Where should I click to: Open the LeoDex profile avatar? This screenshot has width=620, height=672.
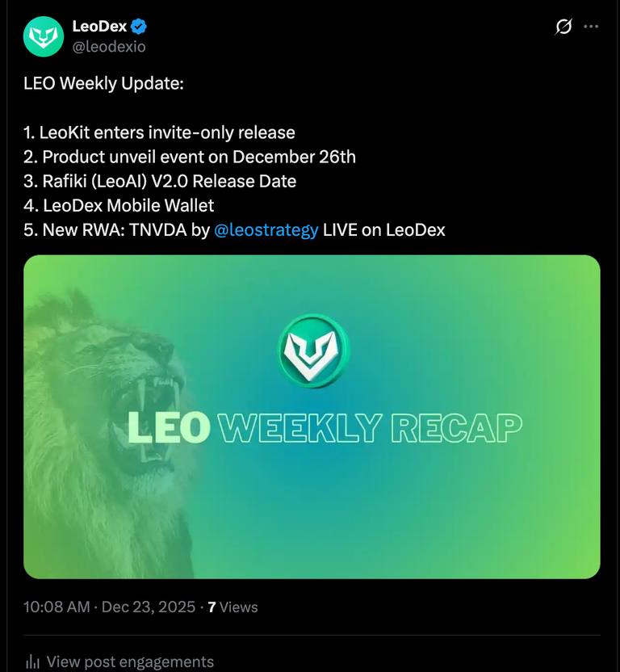tap(44, 37)
